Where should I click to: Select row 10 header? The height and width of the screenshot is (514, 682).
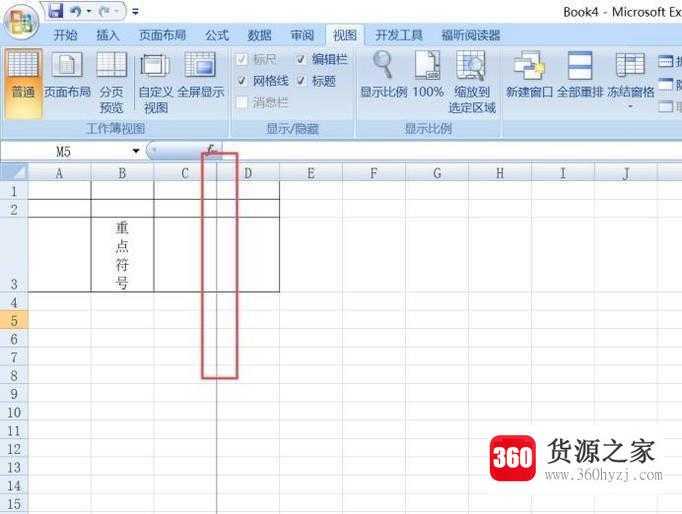(x=14, y=412)
